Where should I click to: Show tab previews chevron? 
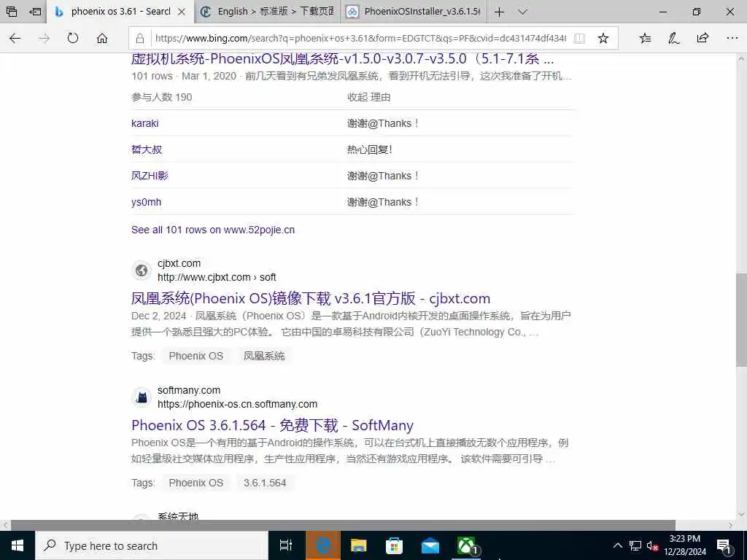pyautogui.click(x=522, y=12)
